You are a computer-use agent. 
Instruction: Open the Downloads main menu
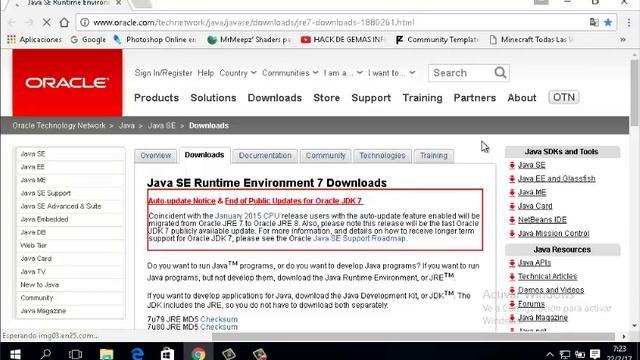(x=275, y=98)
